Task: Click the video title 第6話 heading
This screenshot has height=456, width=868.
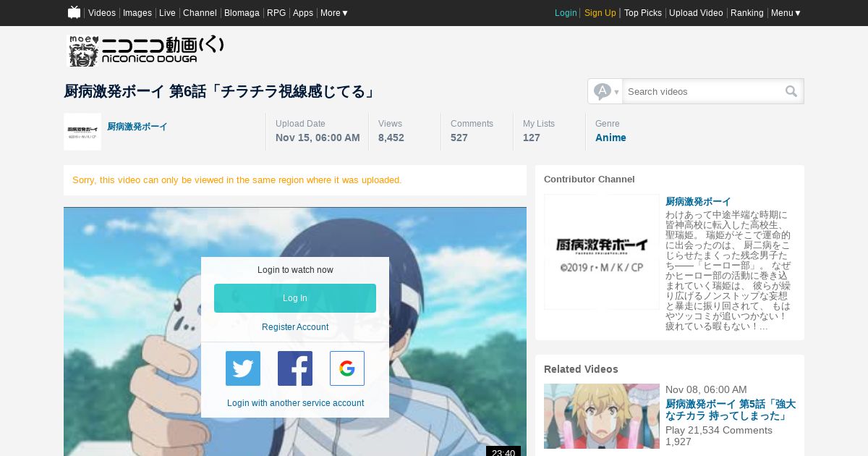Action: click(221, 91)
